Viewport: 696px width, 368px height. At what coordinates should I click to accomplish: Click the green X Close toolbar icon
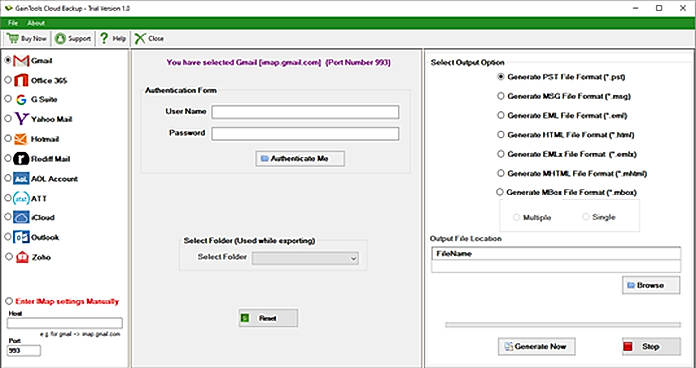[140, 39]
